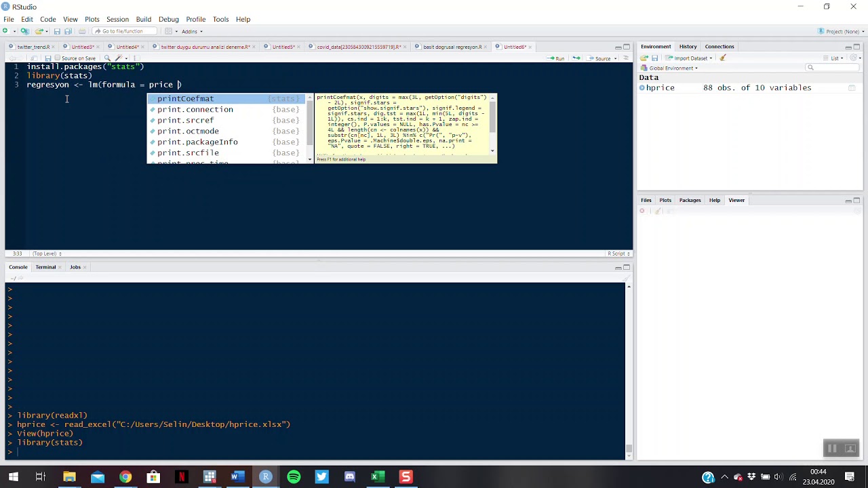Open the code tools magic wand

click(x=119, y=58)
